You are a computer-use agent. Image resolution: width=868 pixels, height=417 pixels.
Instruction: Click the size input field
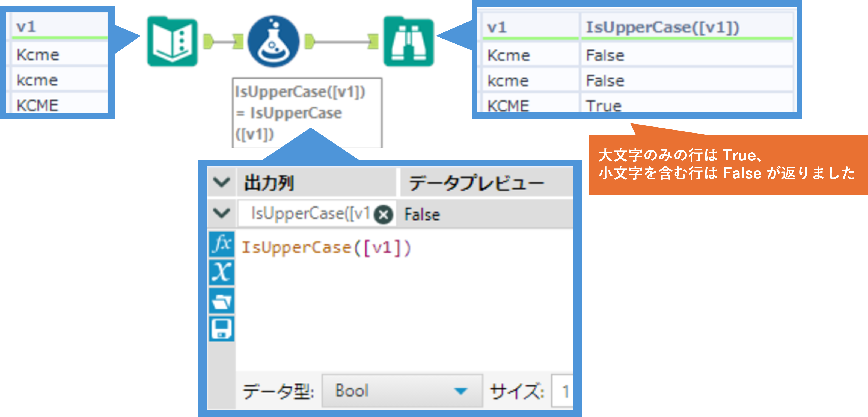coord(563,391)
